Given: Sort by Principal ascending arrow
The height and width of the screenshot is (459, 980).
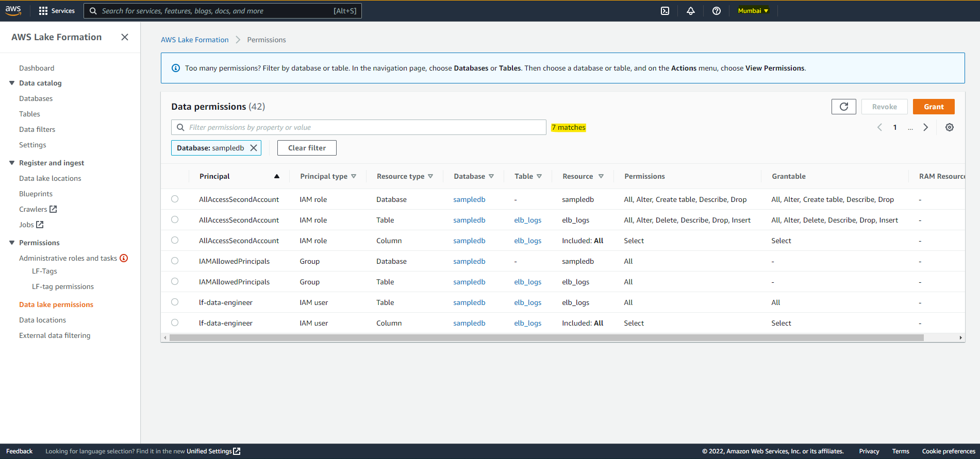Looking at the screenshot, I should click(x=277, y=176).
